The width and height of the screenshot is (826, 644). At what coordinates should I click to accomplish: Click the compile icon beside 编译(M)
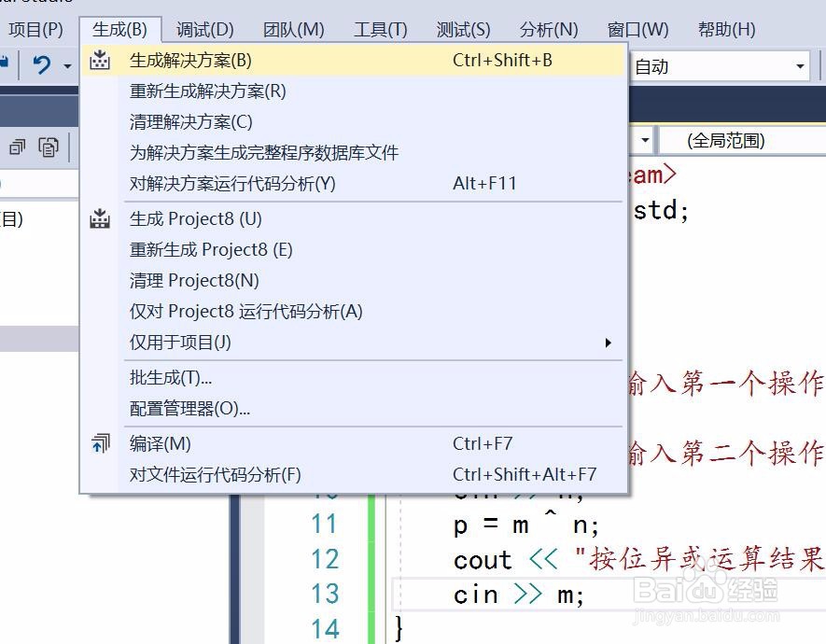pyautogui.click(x=100, y=443)
